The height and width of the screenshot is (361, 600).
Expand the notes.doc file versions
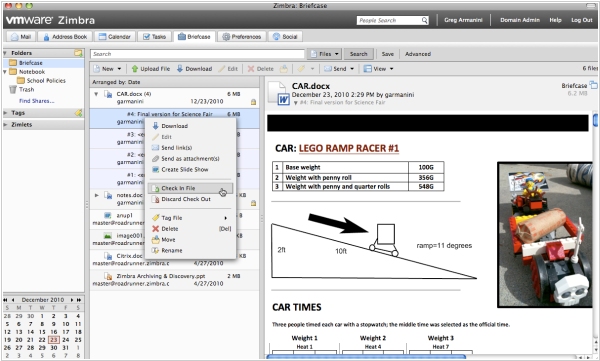96,195
